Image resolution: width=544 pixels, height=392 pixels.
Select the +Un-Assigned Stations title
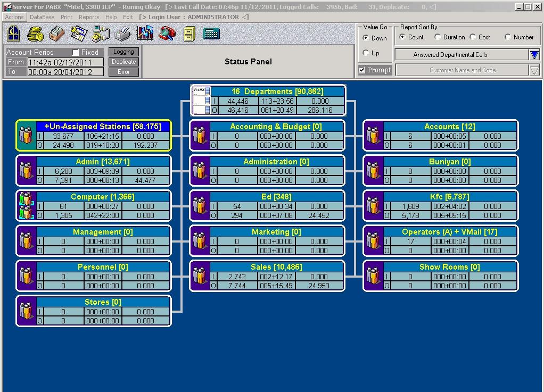103,127
